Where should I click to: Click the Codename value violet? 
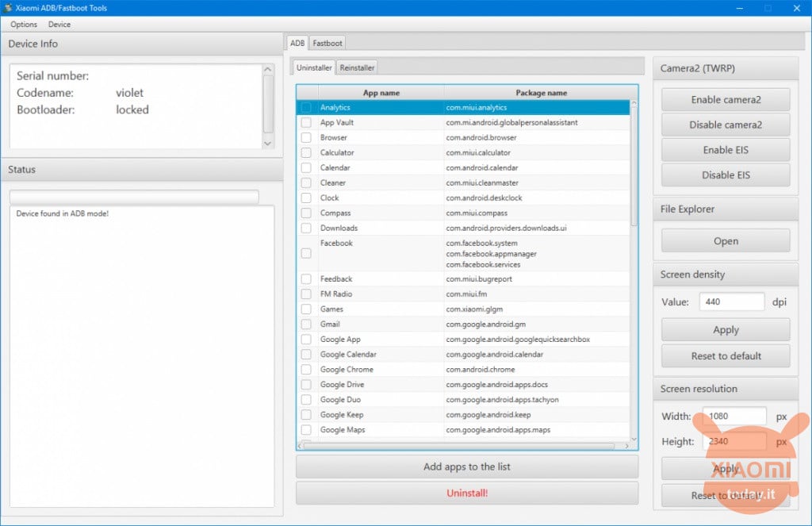tap(129, 93)
